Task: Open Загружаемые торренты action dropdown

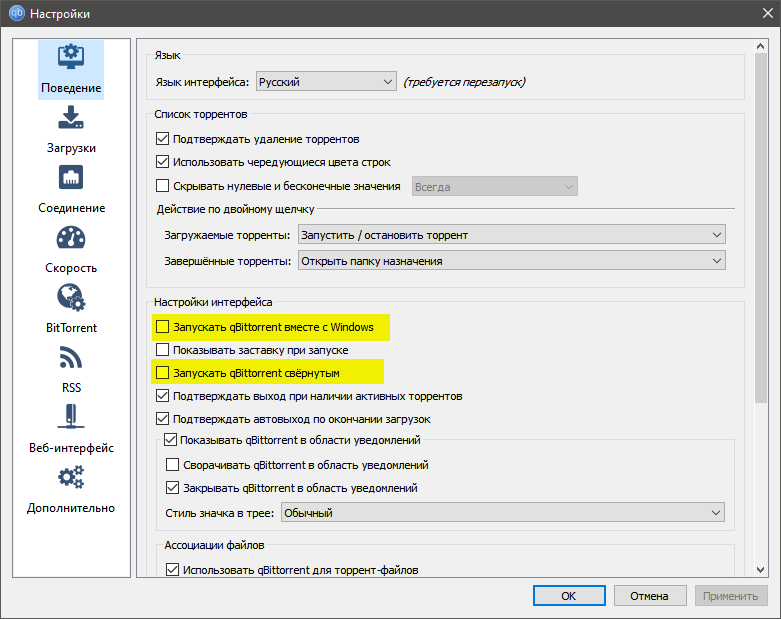Action: (x=512, y=235)
